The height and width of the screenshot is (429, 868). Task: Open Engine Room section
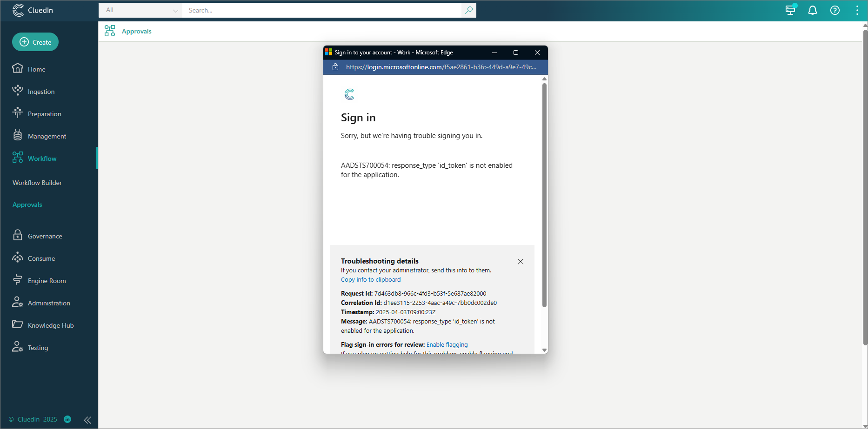tap(47, 281)
